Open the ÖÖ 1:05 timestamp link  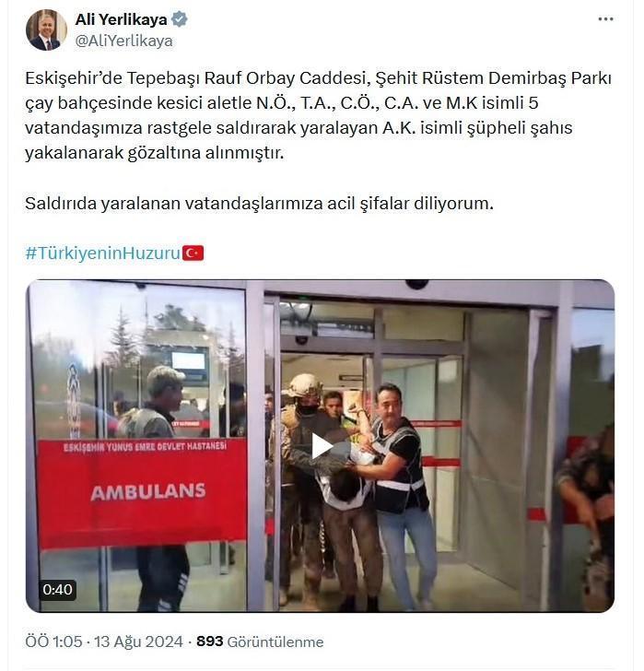(53, 642)
